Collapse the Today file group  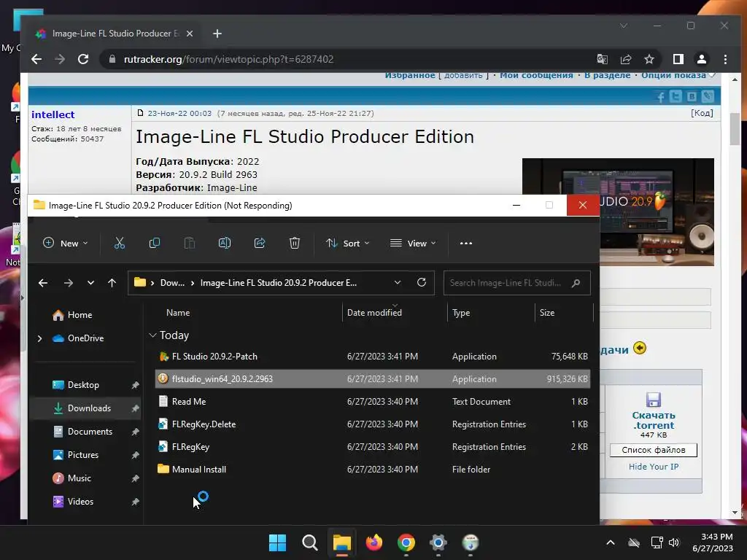[152, 335]
